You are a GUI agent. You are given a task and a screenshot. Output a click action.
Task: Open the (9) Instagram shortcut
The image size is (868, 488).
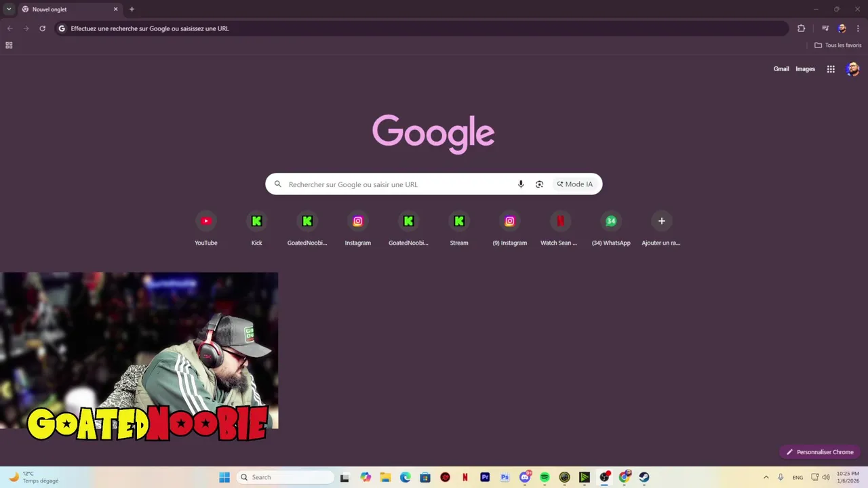click(x=510, y=229)
